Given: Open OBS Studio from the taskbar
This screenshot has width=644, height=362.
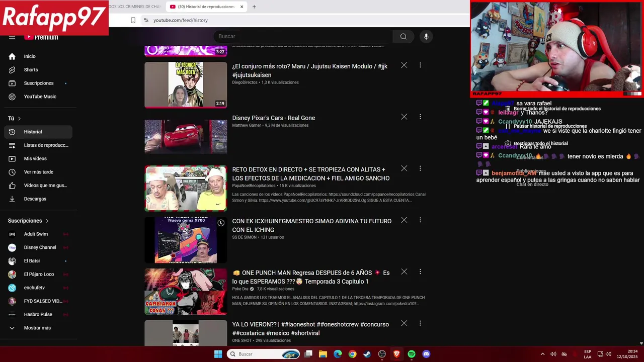Looking at the screenshot, I should tap(382, 354).
